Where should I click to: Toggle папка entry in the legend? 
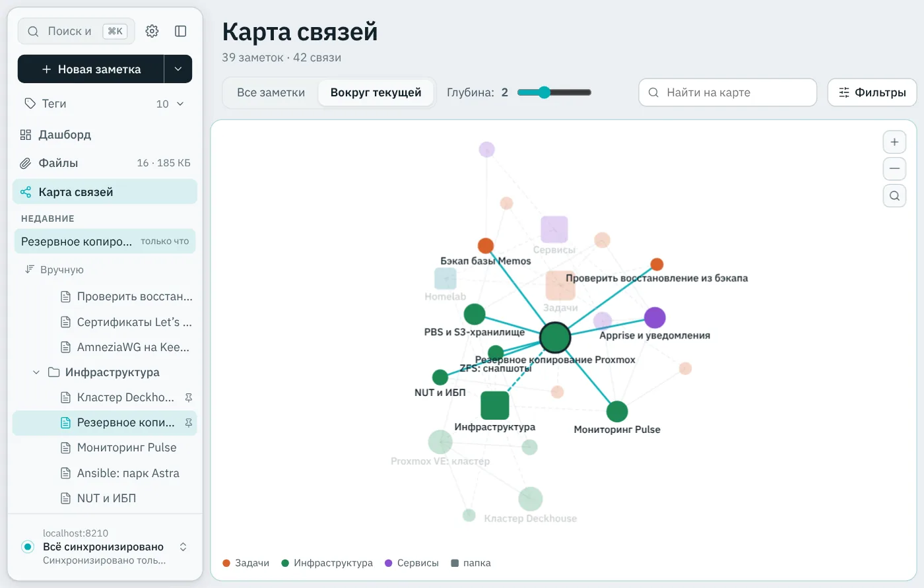click(471, 563)
